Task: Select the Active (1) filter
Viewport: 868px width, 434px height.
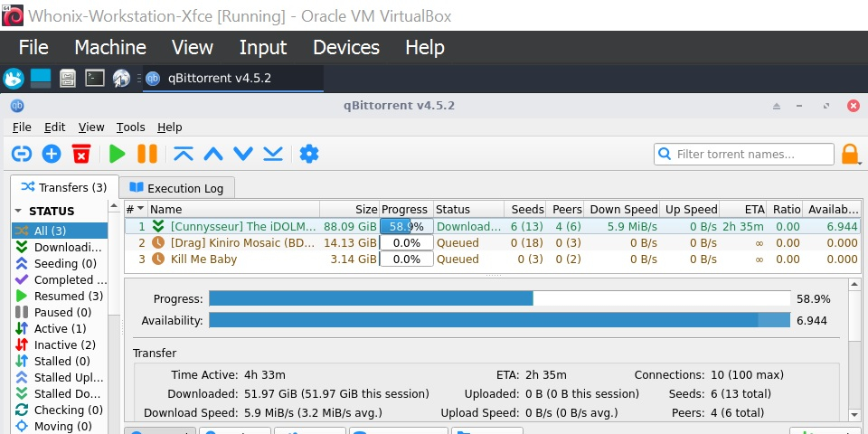Action: point(60,329)
